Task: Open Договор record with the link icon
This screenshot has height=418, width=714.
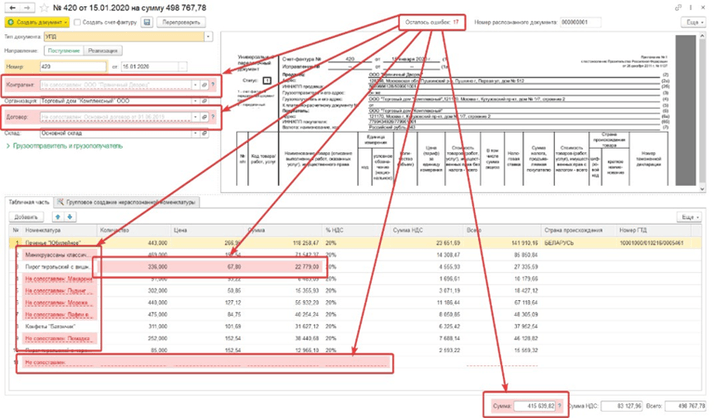Action: point(204,117)
